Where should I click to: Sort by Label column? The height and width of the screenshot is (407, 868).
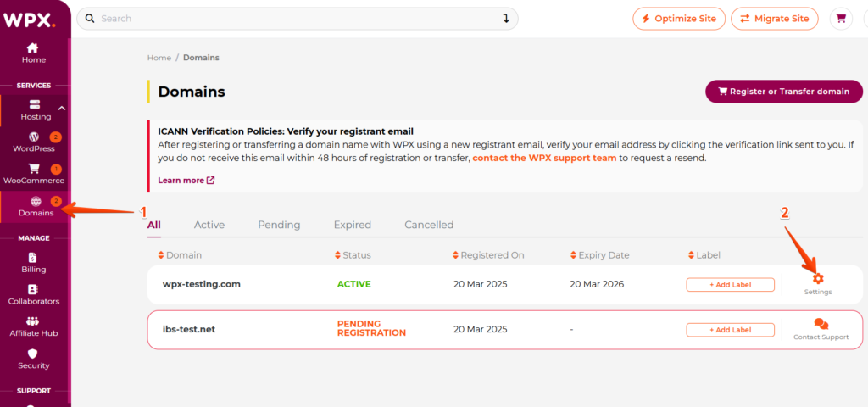coord(704,255)
